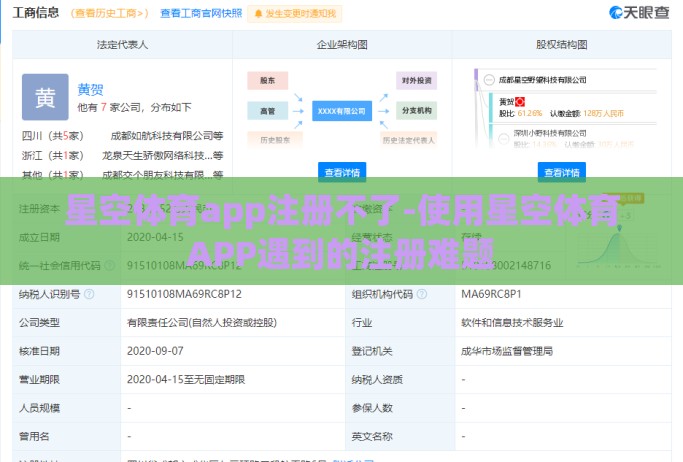Click 查看详情 under 股权结构图

click(561, 173)
